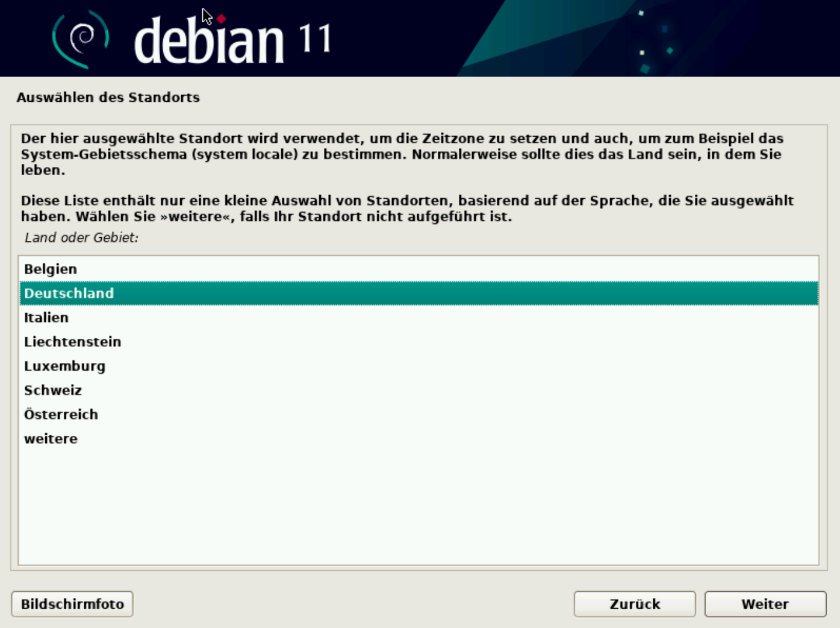Select Österreich as the location
This screenshot has height=628, width=840.
(418, 414)
